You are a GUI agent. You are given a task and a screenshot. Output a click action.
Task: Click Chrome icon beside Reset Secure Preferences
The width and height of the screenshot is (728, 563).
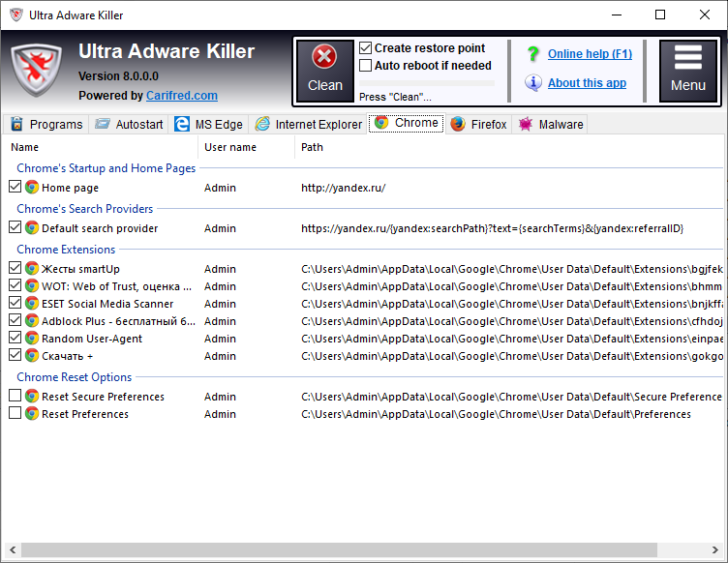(x=32, y=396)
